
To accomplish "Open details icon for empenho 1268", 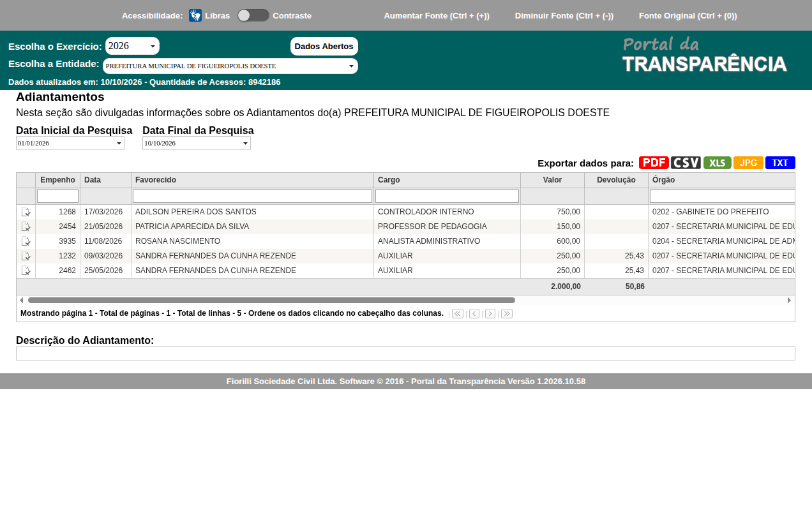I will point(26,212).
